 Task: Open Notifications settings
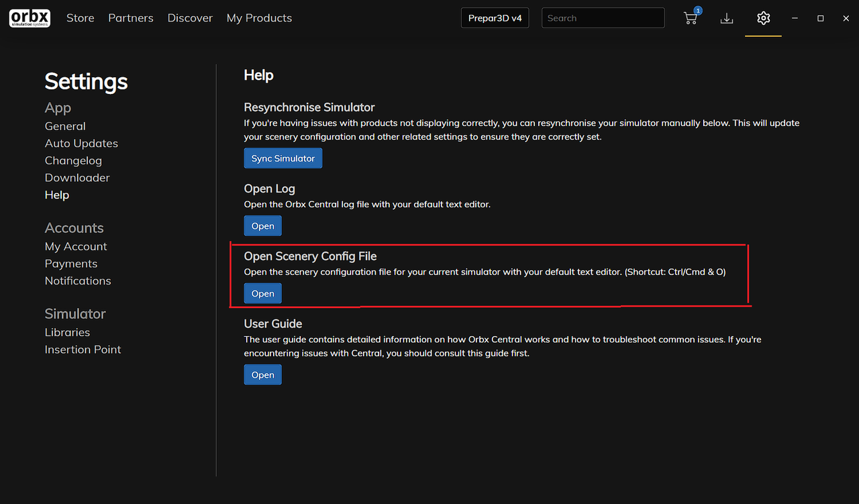(x=78, y=281)
